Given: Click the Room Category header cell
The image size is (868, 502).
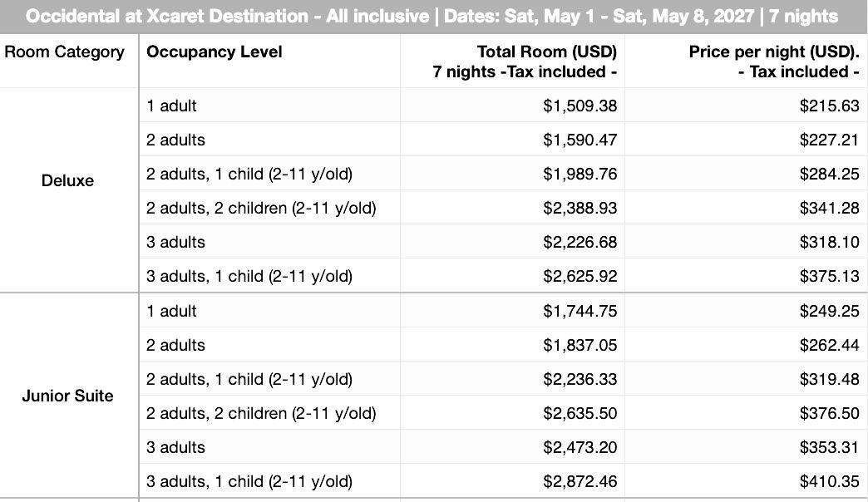Looking at the screenshot, I should [69, 61].
